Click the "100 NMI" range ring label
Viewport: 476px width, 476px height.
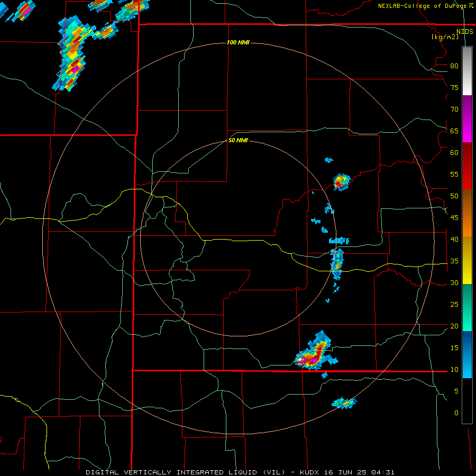(238, 42)
